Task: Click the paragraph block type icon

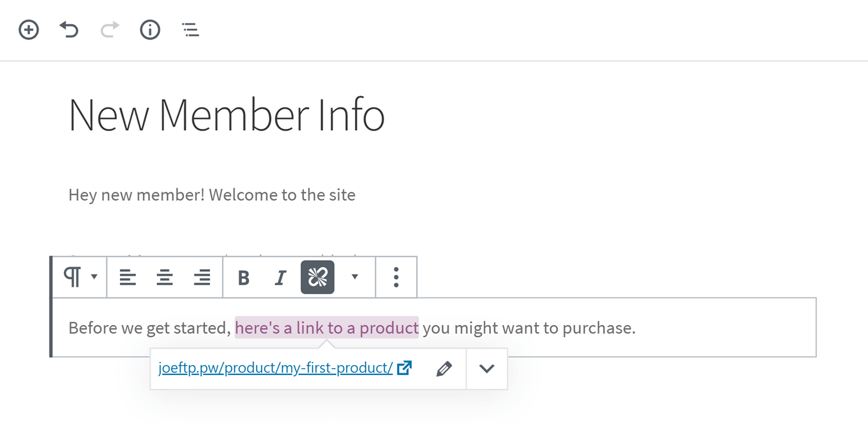Action: 72,277
